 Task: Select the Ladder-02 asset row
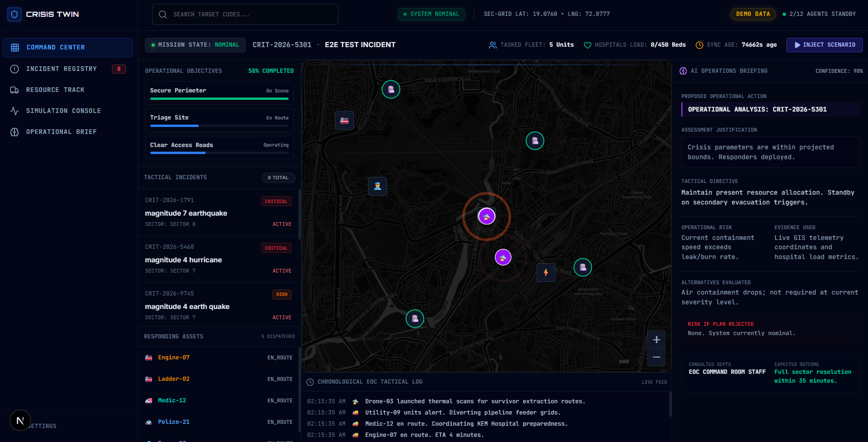click(x=218, y=379)
